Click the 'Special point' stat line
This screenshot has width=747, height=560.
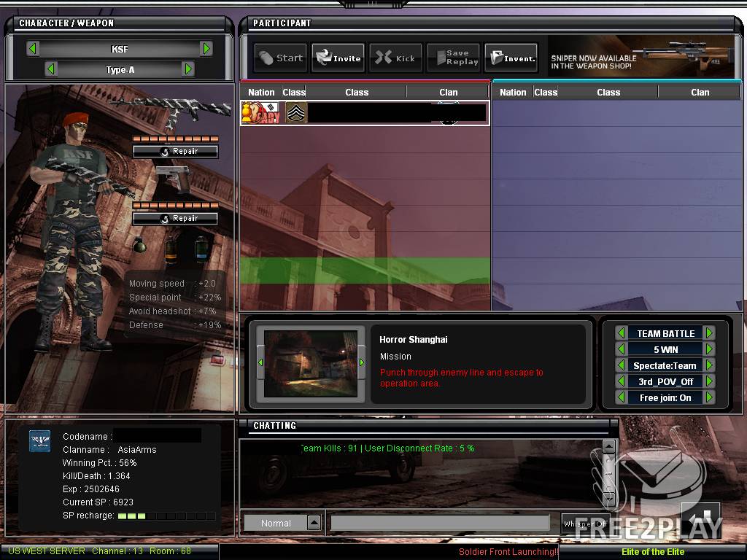[175, 297]
